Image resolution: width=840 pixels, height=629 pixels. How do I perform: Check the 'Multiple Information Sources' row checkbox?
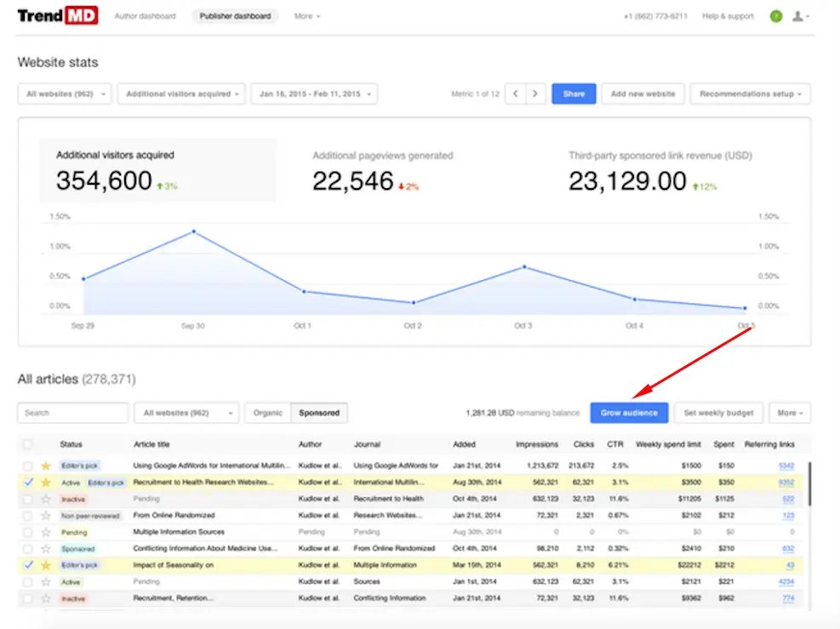click(28, 532)
